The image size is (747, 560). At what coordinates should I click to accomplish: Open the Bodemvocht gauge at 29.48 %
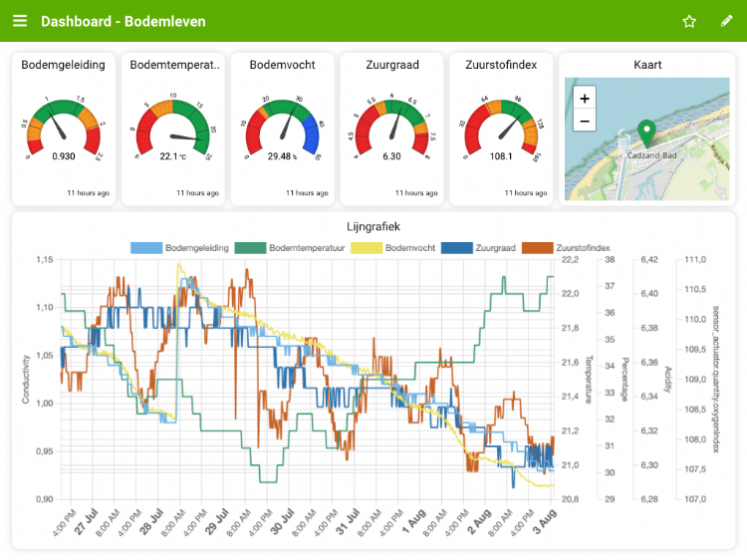click(283, 130)
